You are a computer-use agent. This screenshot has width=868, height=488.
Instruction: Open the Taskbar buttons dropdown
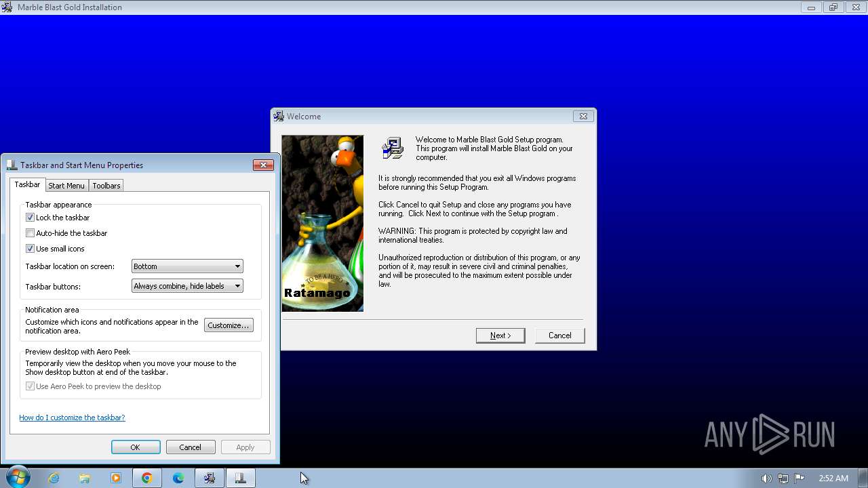tap(187, 286)
